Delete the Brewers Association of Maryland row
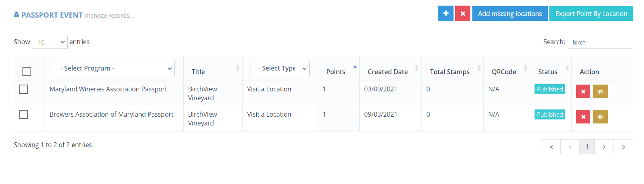 tap(583, 117)
